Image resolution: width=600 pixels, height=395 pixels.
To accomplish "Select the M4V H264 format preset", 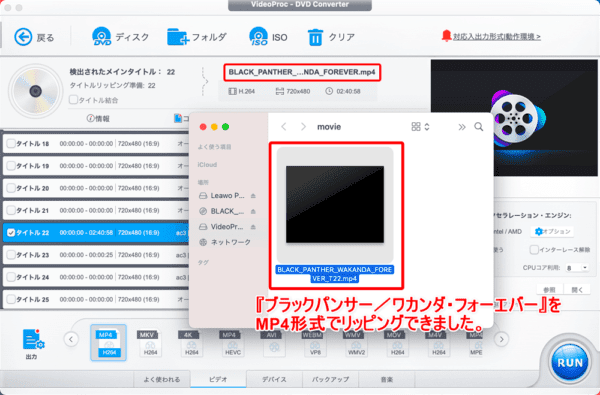I will tap(439, 343).
